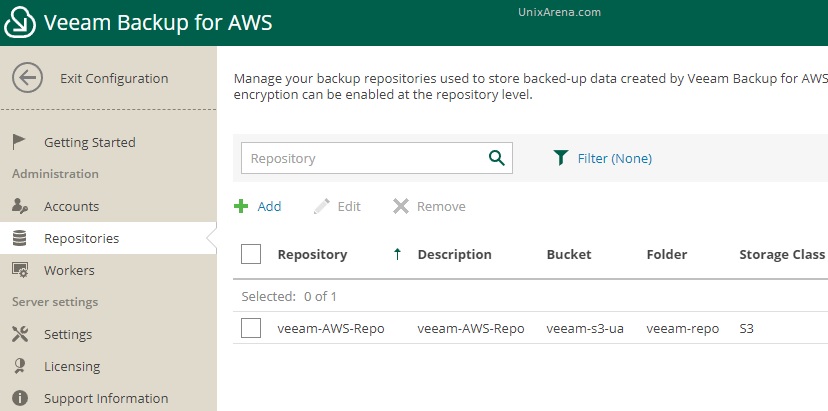828x411 pixels.
Task: Focus the Repository search field
Action: tap(377, 158)
